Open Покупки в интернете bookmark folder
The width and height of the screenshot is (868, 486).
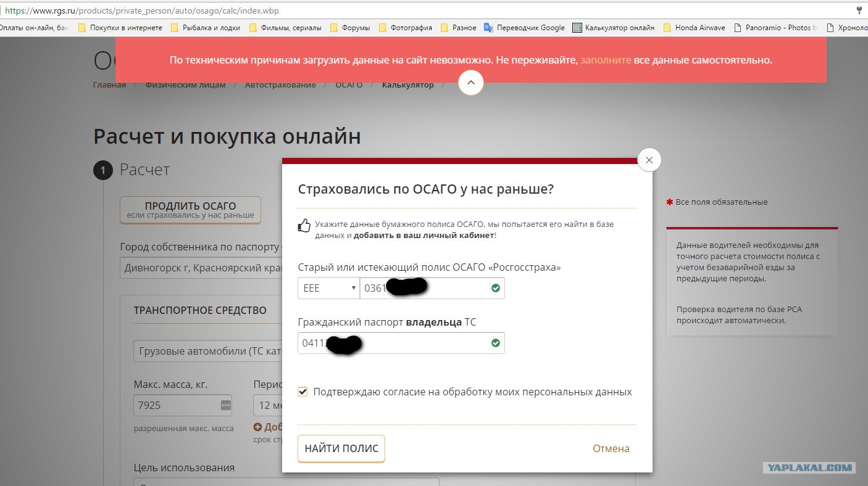[x=120, y=28]
